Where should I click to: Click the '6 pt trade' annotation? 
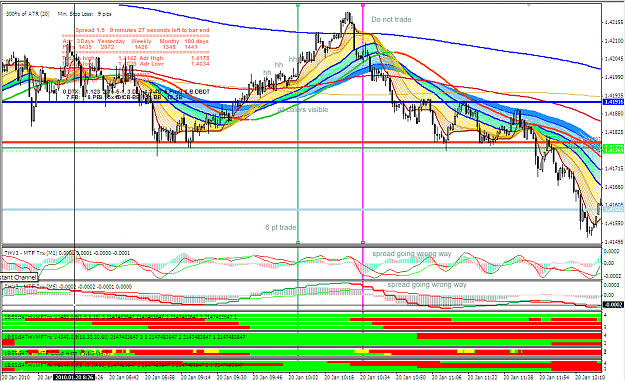(281, 227)
